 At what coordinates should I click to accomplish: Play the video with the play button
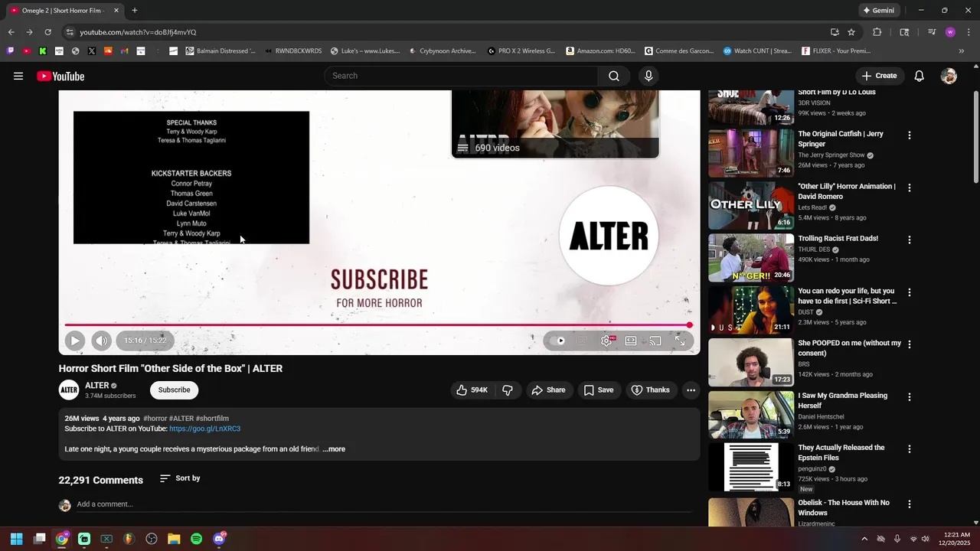click(x=74, y=341)
